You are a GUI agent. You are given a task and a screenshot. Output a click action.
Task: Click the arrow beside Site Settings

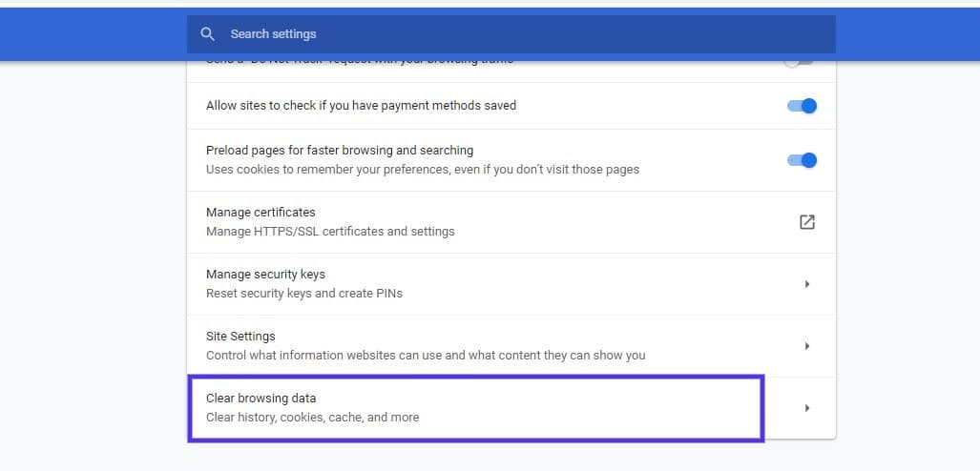click(806, 346)
